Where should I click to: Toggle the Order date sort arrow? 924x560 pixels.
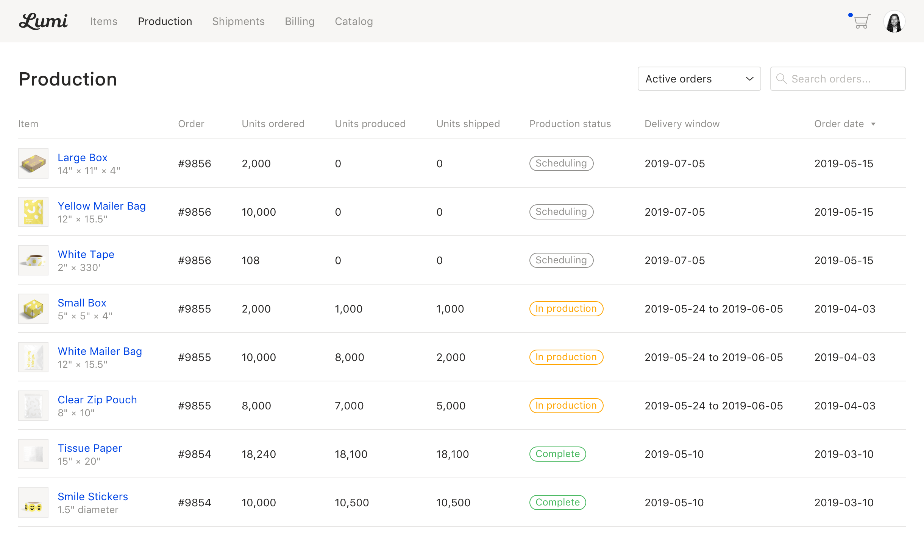(873, 124)
